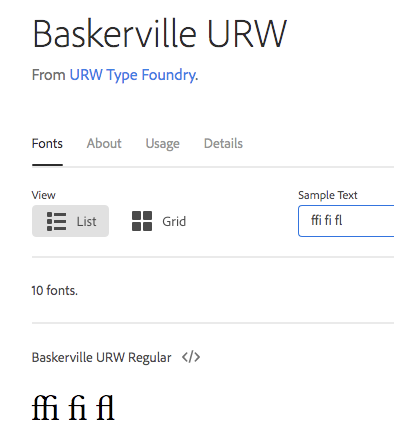Select the List view button
This screenshot has width=394, height=439.
[x=70, y=221]
